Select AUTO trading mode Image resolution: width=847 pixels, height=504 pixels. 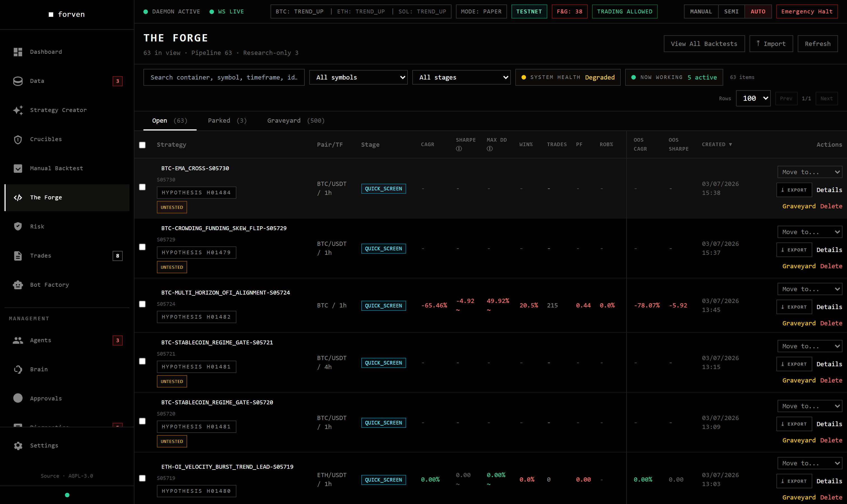pos(758,11)
